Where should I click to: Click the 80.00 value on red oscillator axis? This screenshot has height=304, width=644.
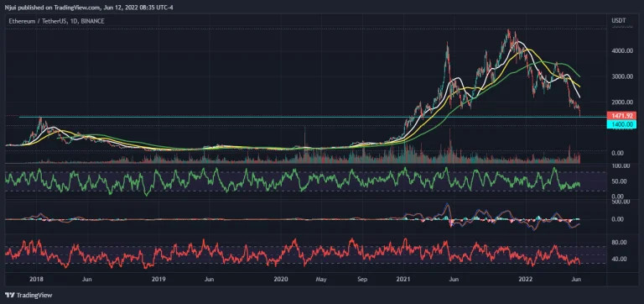click(x=619, y=243)
